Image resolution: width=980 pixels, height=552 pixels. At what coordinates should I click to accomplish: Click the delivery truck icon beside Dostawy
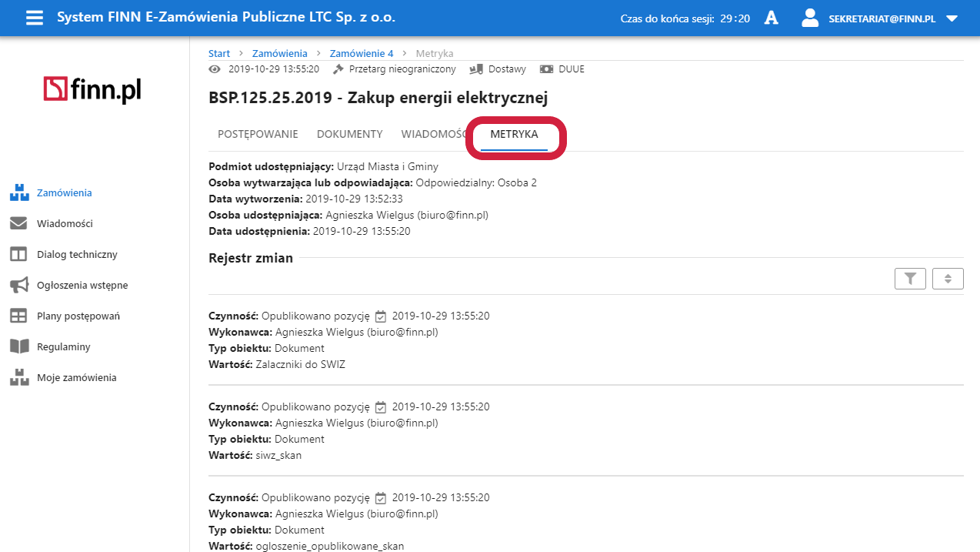pos(475,69)
